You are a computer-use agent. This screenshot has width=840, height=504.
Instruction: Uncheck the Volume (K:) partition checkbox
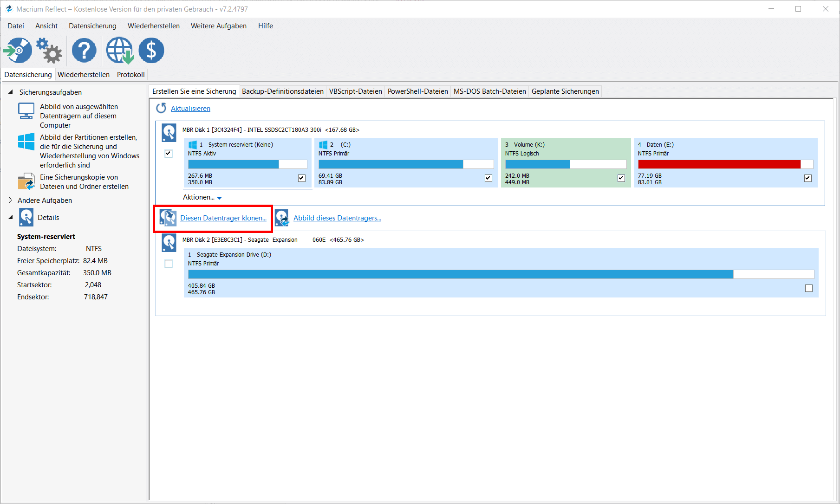coord(621,178)
